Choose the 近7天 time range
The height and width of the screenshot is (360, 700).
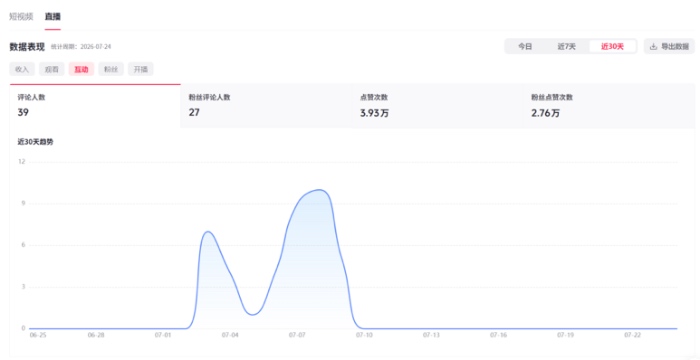pos(567,46)
